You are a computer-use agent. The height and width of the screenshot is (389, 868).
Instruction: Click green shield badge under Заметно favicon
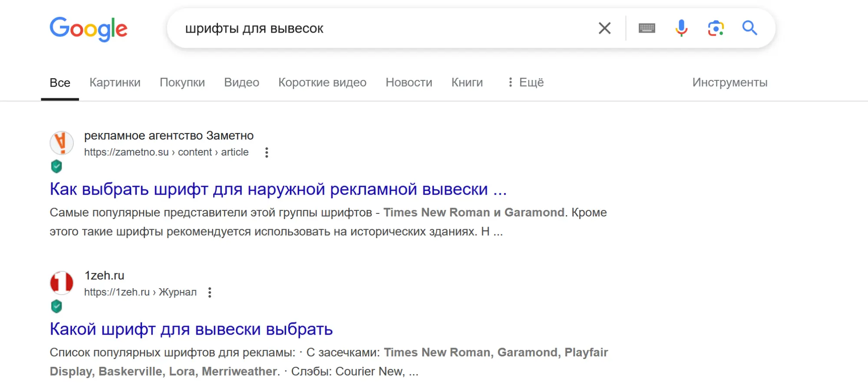click(x=56, y=166)
